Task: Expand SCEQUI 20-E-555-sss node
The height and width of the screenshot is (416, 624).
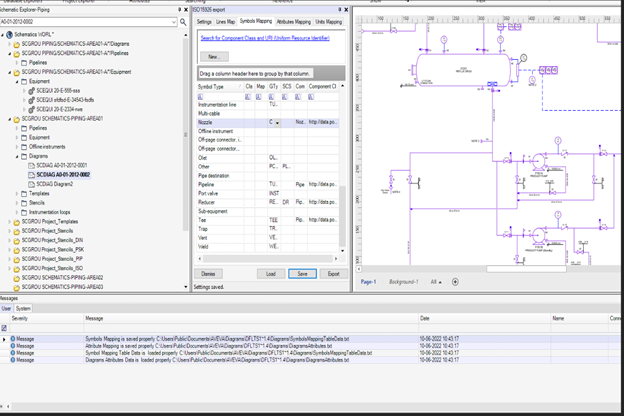Action: [24, 91]
